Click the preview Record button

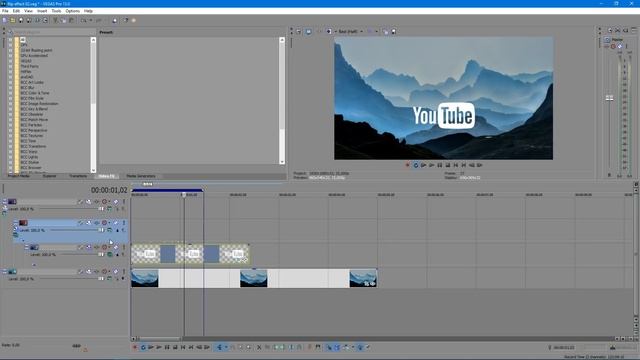407,165
